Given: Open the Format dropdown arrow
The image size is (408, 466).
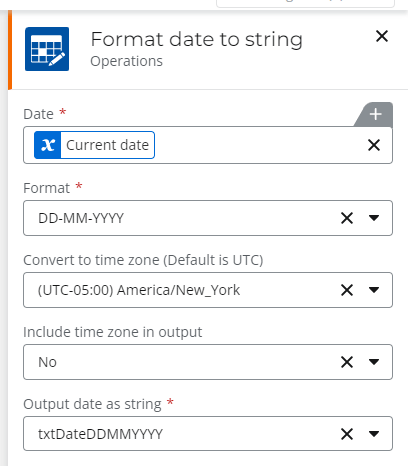Looking at the screenshot, I should [x=374, y=218].
